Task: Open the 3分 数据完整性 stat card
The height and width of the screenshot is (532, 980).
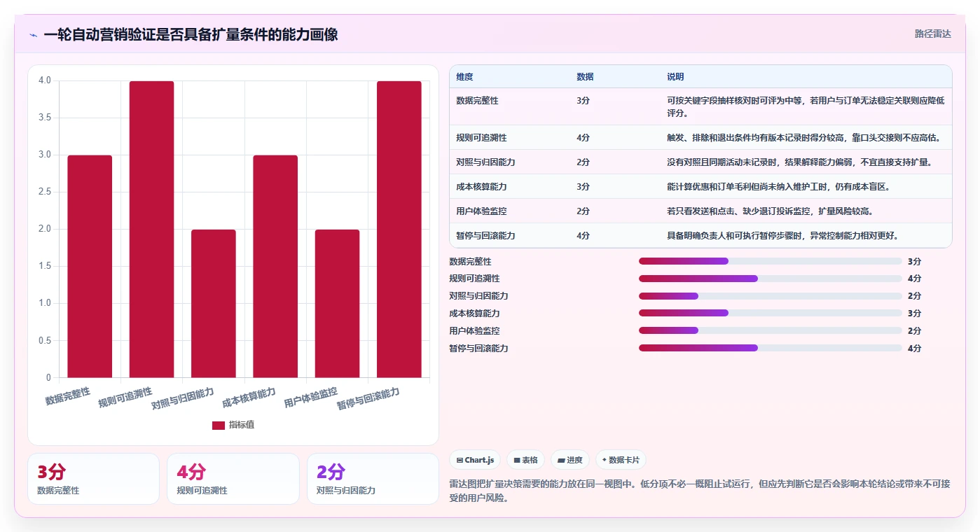Action: (93, 479)
